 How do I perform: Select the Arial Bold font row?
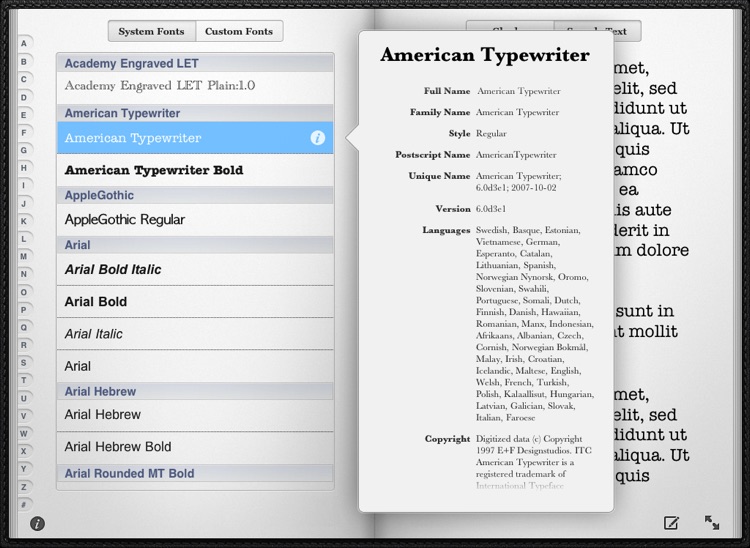click(x=195, y=302)
